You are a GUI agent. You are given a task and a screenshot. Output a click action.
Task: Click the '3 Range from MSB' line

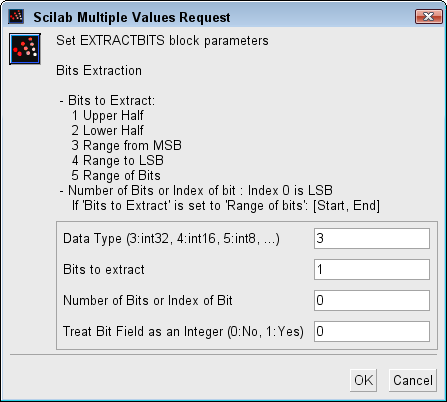[126, 145]
